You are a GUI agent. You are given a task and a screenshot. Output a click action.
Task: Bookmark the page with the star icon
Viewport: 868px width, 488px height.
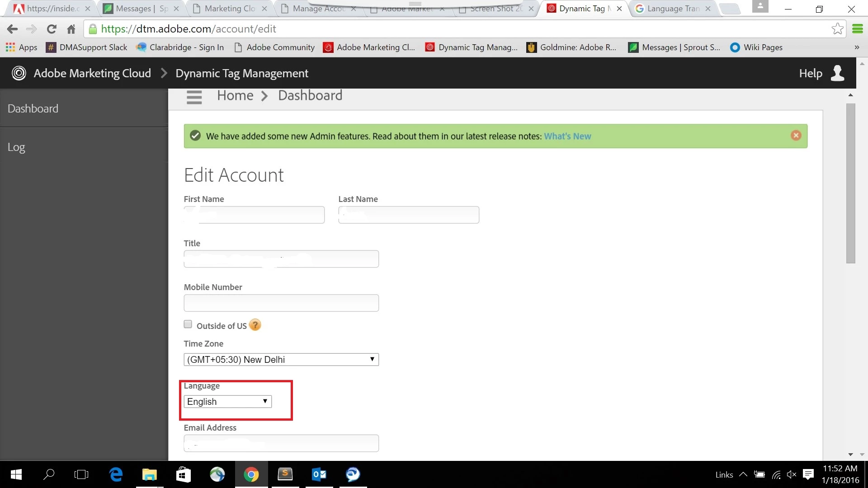837,29
